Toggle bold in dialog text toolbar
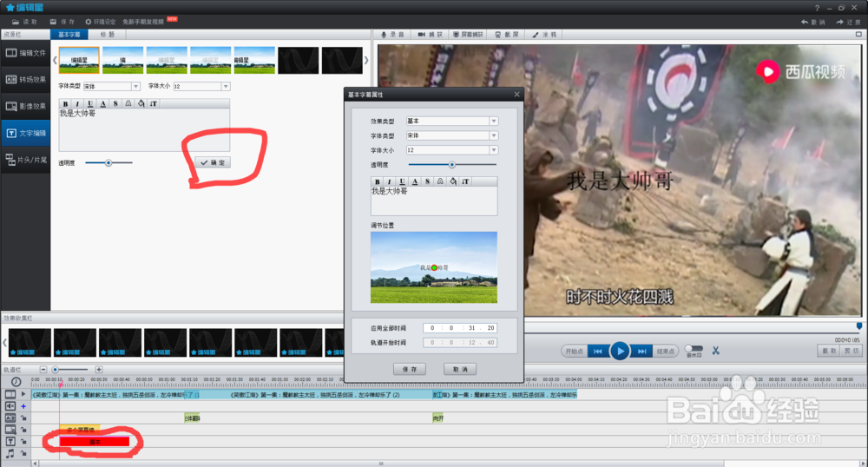This screenshot has height=467, width=868. click(x=378, y=181)
